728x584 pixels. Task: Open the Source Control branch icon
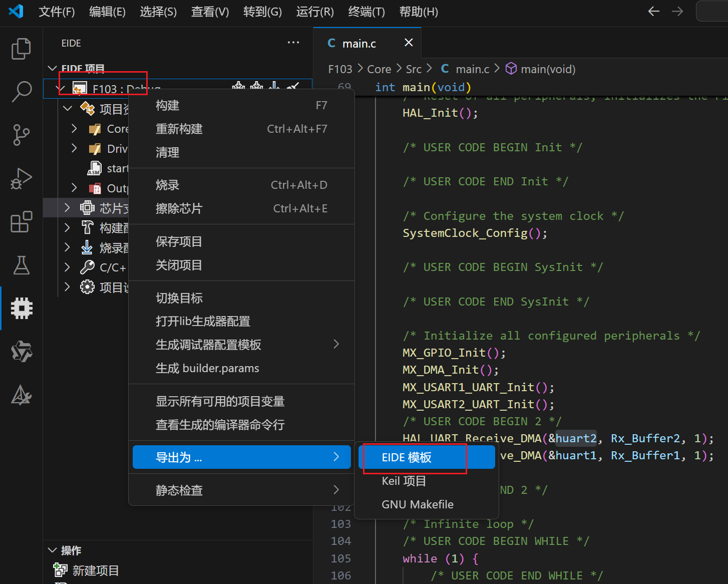[21, 135]
